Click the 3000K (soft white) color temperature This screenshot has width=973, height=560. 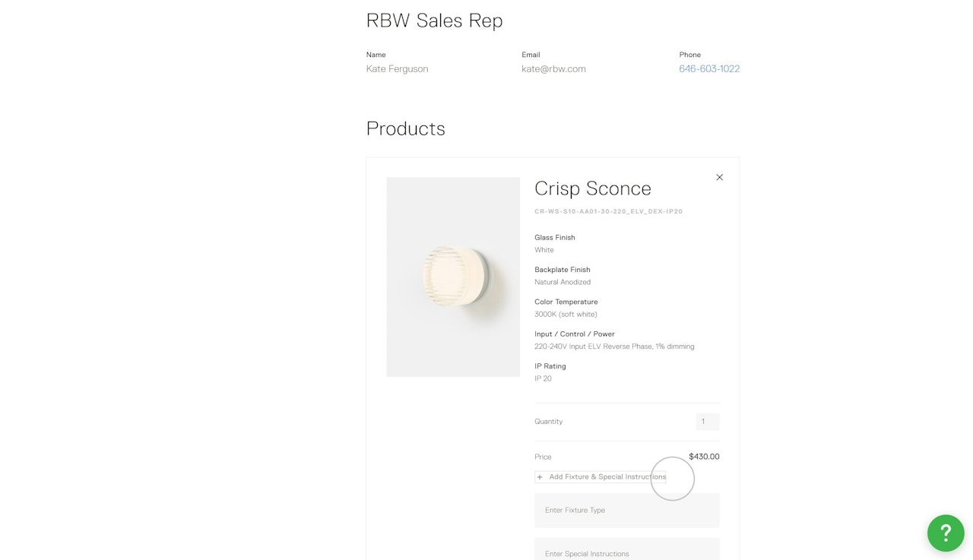point(566,315)
